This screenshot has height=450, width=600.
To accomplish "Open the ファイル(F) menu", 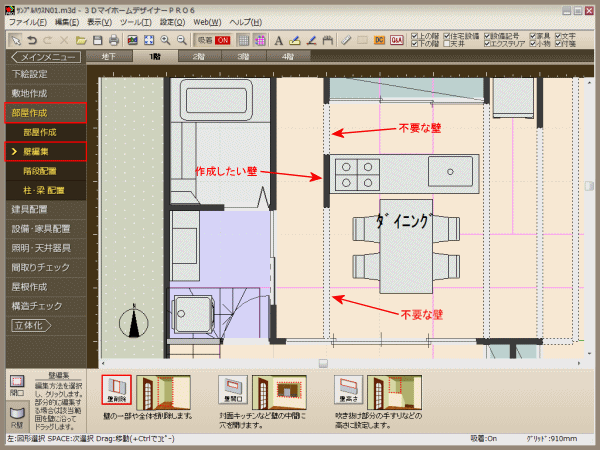I will [x=28, y=21].
